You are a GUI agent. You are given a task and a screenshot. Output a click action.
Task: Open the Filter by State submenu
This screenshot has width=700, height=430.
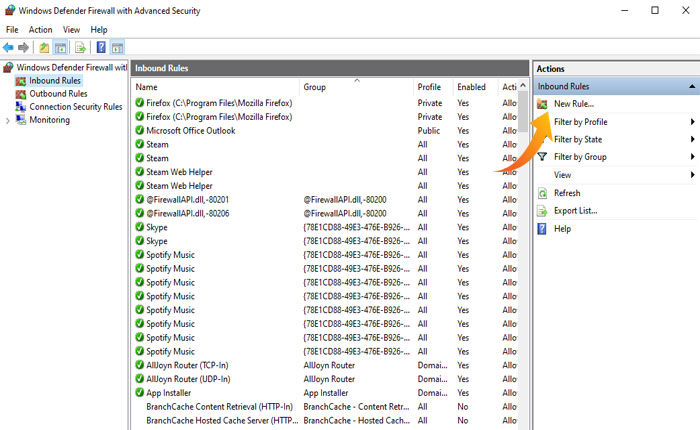coord(578,140)
